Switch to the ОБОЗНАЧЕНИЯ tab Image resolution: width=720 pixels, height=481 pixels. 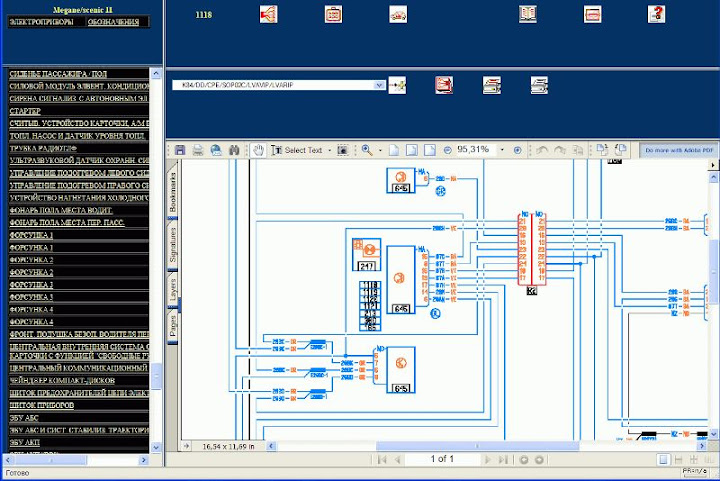[113, 22]
